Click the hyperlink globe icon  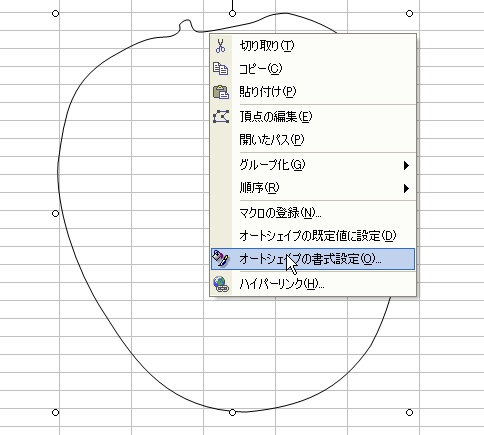[221, 284]
